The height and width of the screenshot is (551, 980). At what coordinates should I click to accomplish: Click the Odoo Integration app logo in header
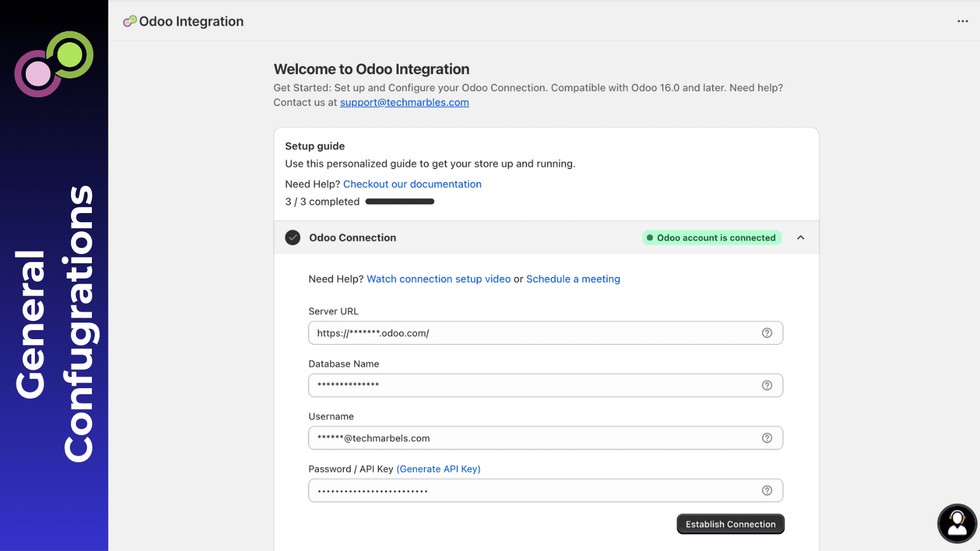130,21
